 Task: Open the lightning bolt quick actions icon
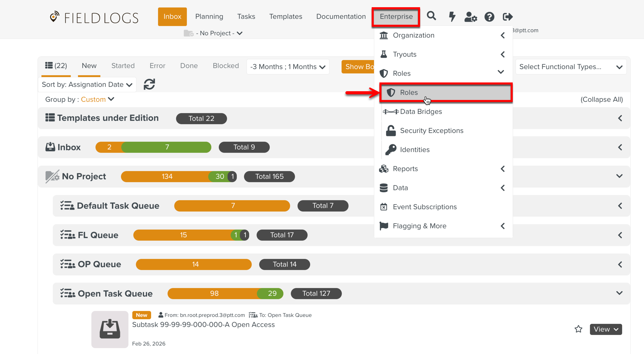[452, 17]
